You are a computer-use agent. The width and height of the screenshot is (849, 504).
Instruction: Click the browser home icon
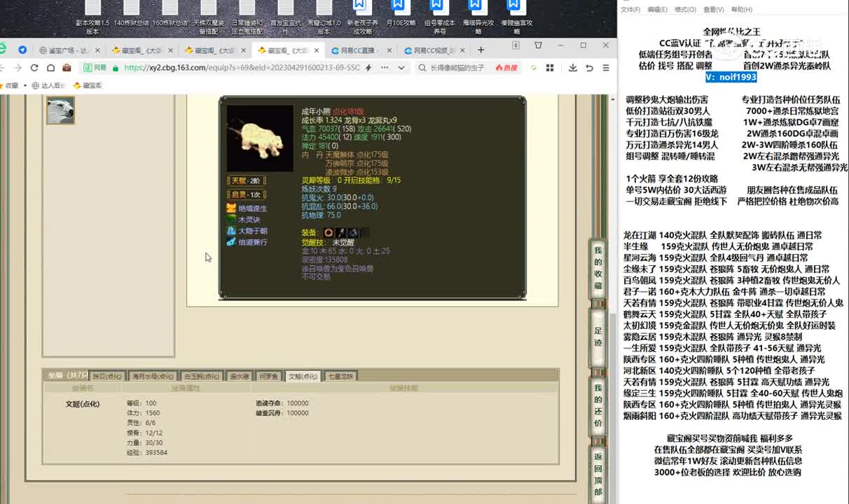[x=50, y=68]
